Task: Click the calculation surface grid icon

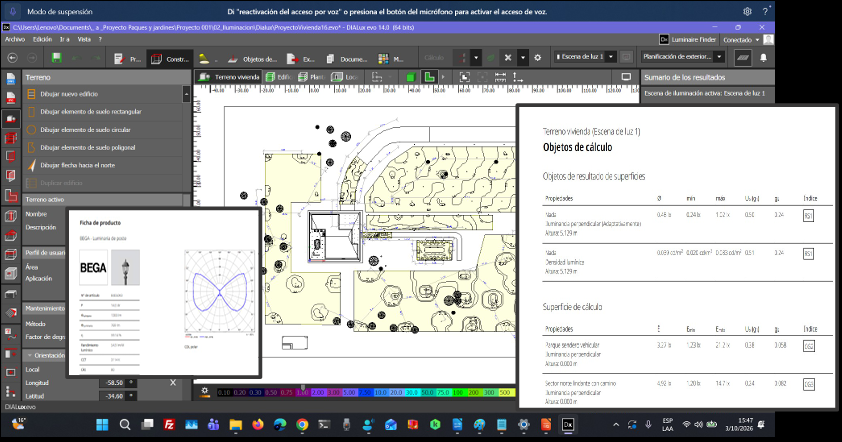Action: point(743,57)
